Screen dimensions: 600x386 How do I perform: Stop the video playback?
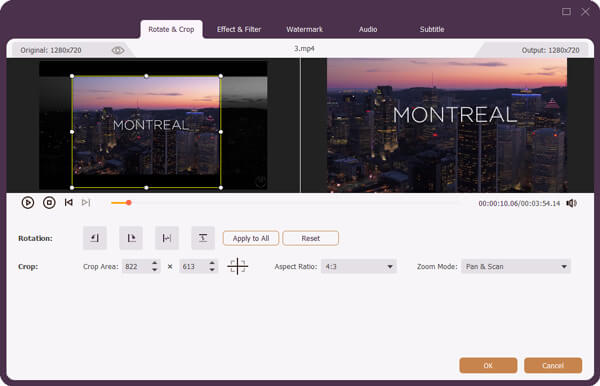tap(49, 202)
